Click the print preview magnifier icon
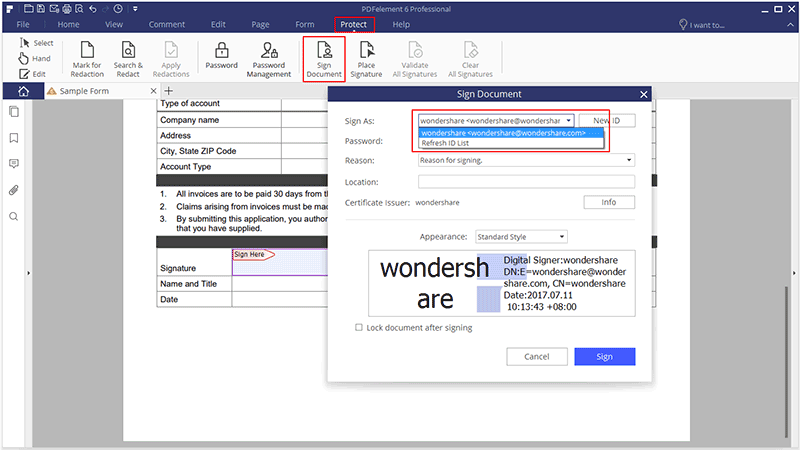The width and height of the screenshot is (800, 450). click(79, 9)
